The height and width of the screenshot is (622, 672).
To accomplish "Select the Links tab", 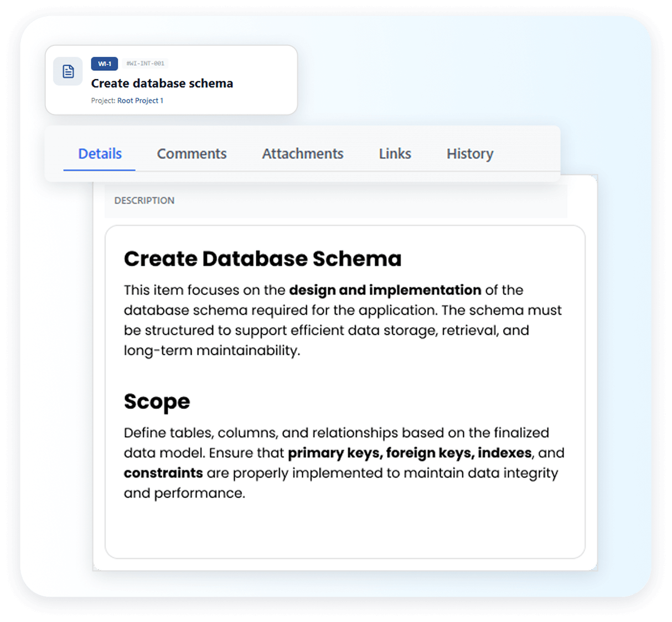I will (x=395, y=154).
